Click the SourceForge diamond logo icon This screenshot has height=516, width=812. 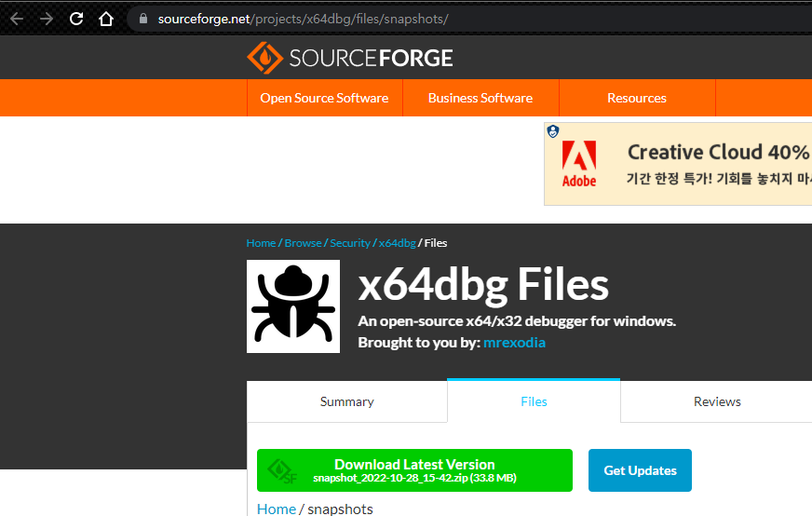(264, 58)
